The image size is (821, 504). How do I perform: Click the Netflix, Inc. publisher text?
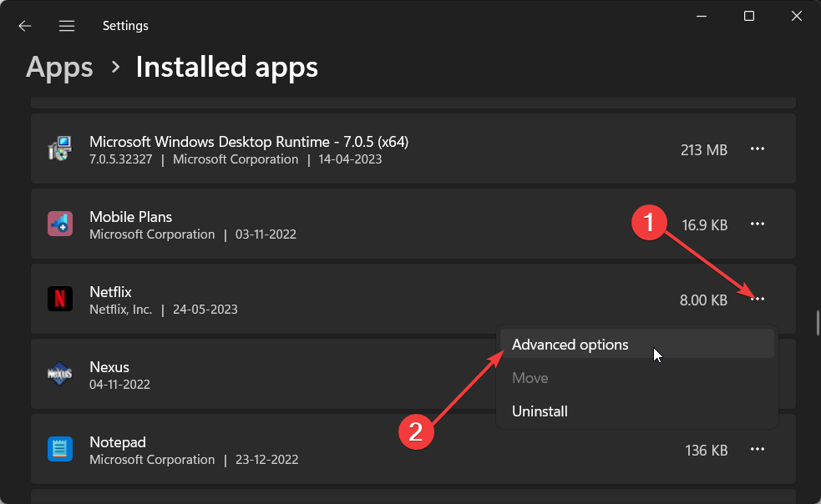click(120, 310)
